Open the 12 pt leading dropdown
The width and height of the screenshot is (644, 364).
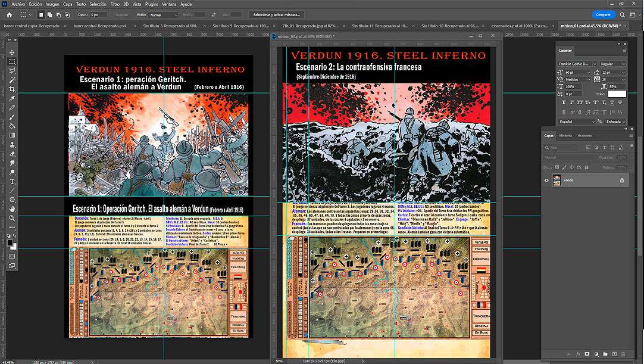point(623,72)
